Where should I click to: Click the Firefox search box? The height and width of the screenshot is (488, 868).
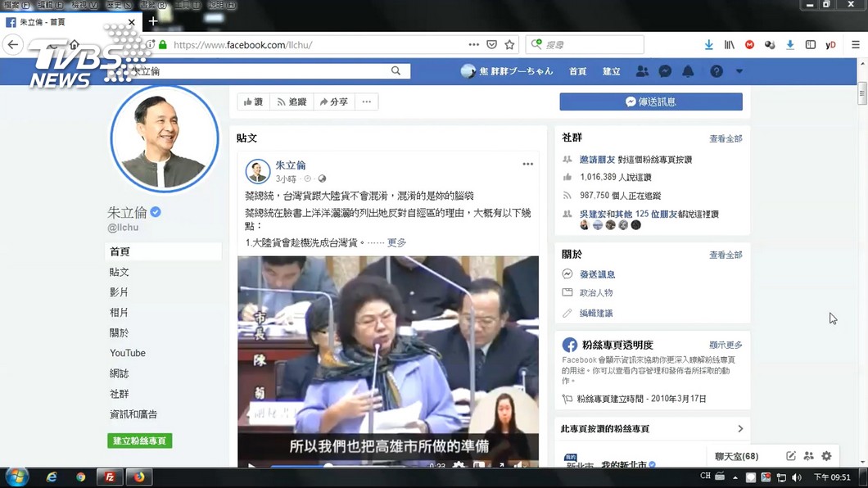[x=585, y=44]
